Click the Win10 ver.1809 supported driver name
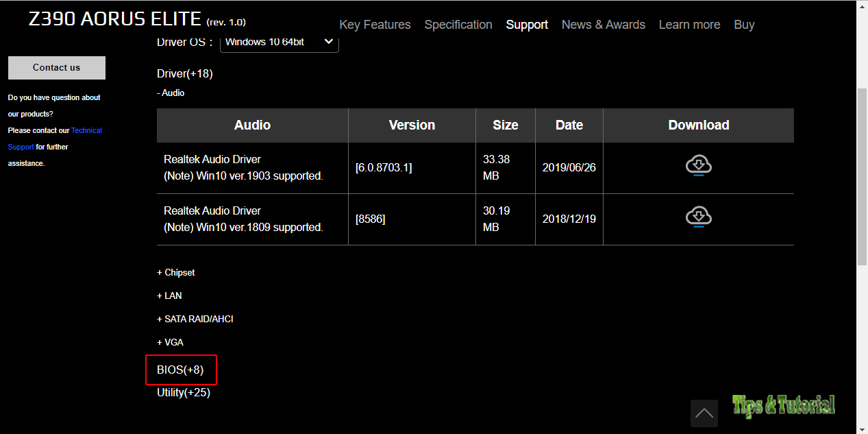This screenshot has width=868, height=434. pos(243,219)
